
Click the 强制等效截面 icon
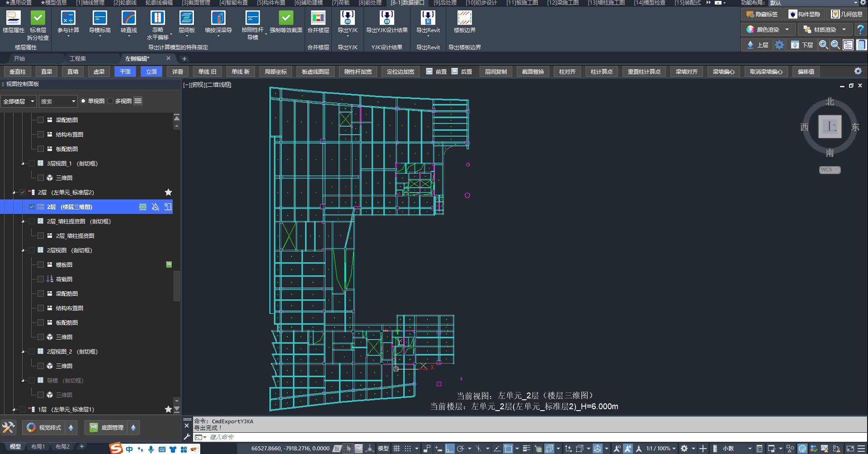[x=286, y=18]
